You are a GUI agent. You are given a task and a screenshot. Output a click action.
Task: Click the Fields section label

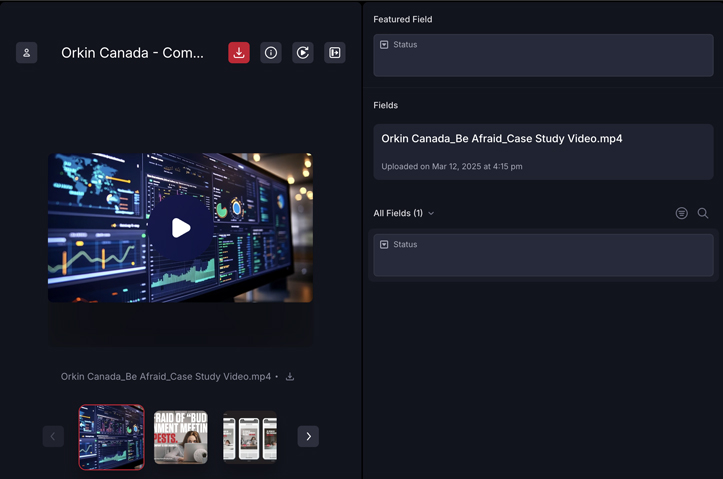point(385,105)
